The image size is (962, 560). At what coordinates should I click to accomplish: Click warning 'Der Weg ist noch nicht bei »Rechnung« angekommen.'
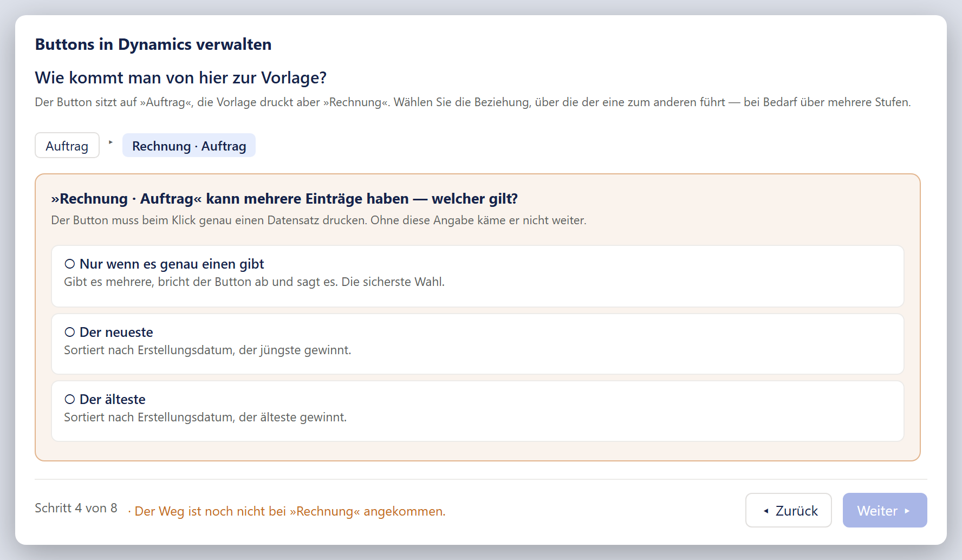click(290, 511)
